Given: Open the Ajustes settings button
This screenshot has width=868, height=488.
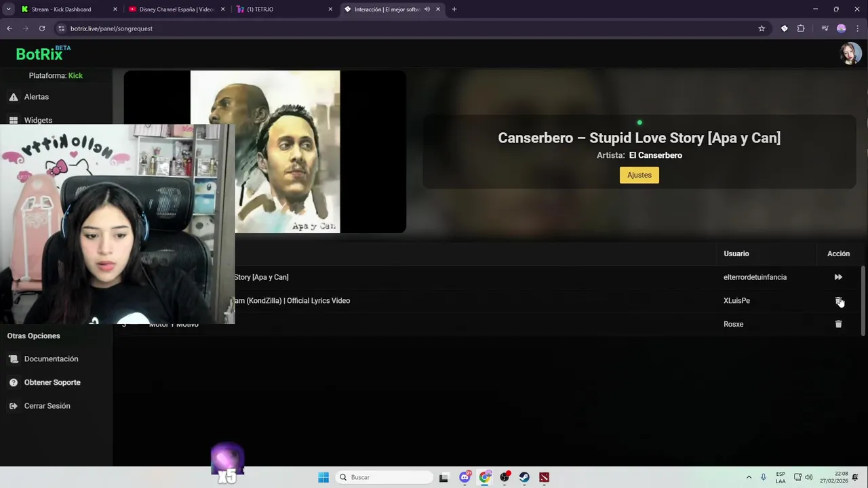Looking at the screenshot, I should 639,175.
